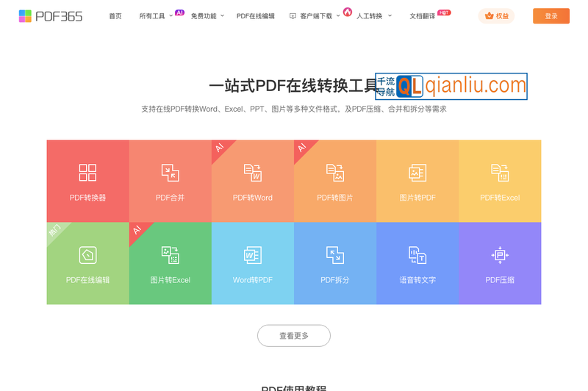Open the PDF合并 merge icon

point(171,173)
